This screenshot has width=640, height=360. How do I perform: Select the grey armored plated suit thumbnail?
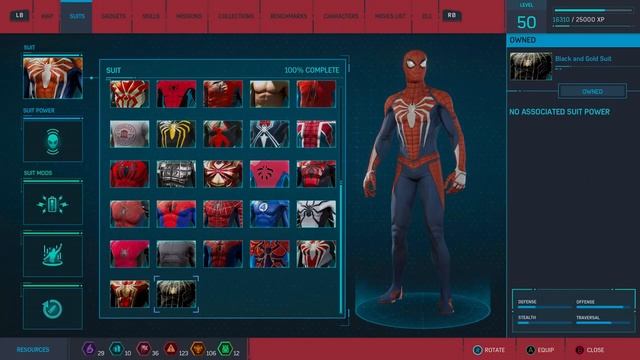[176, 174]
